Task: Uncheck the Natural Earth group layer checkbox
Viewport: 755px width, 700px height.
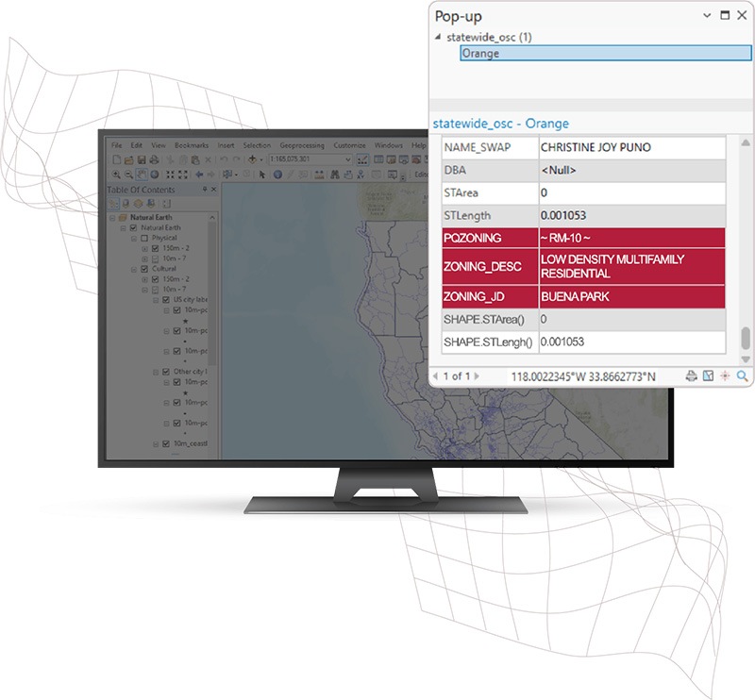Action: click(x=134, y=227)
